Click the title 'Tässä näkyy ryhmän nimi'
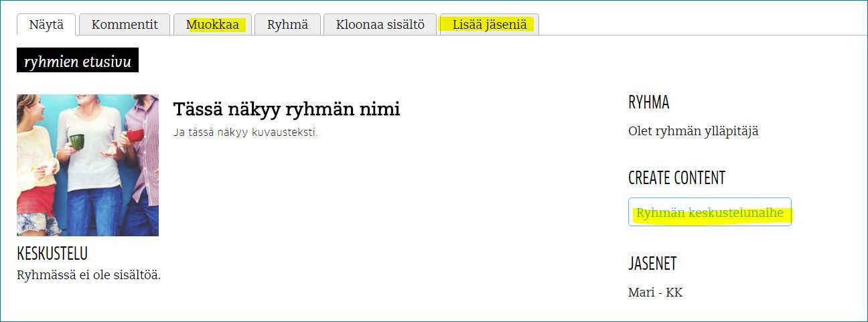Viewport: 868px width, 322px height. pos(286,108)
